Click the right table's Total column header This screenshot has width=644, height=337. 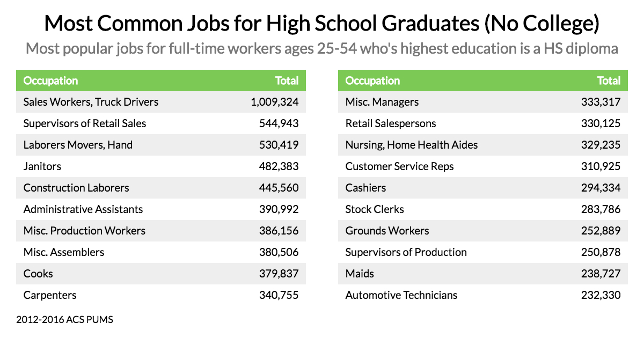pyautogui.click(x=609, y=80)
